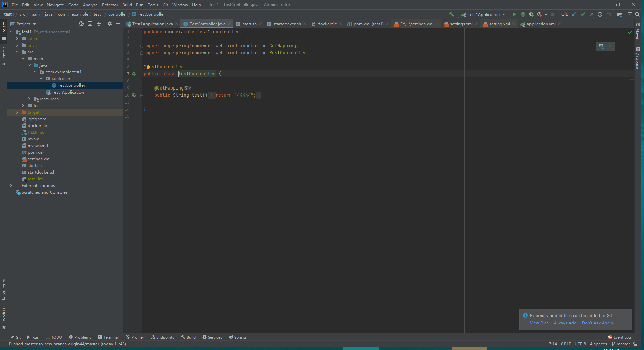Click the Profiler run icon in toolbar

coord(540,14)
